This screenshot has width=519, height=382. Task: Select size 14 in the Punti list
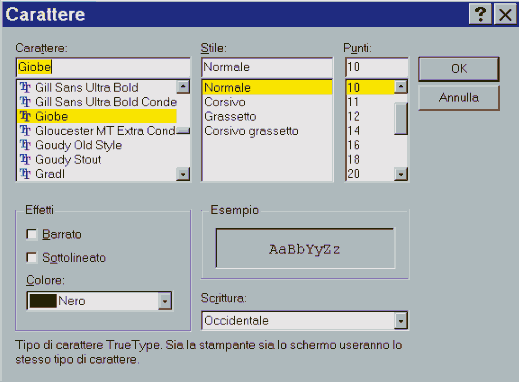coord(370,131)
